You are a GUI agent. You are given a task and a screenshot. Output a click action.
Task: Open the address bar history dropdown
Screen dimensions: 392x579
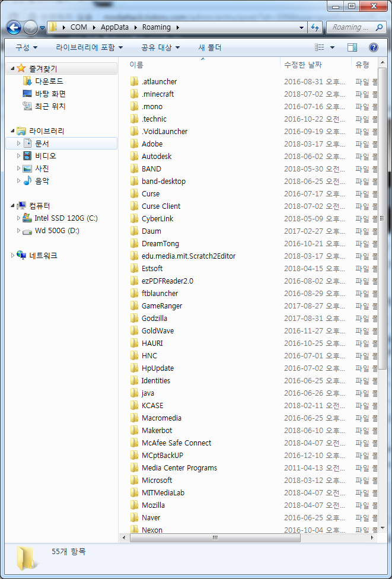(302, 27)
